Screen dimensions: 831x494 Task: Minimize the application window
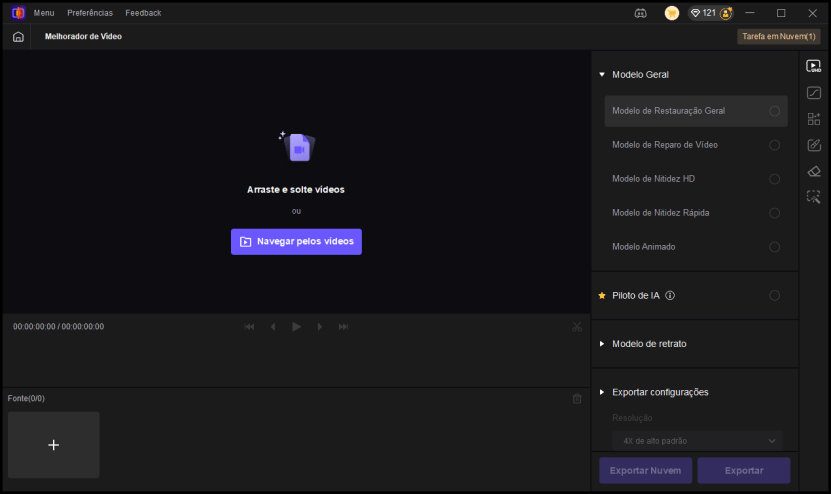(749, 13)
